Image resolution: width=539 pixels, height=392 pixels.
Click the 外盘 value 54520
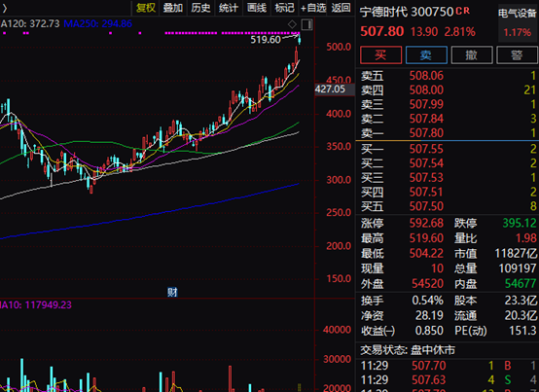428,284
